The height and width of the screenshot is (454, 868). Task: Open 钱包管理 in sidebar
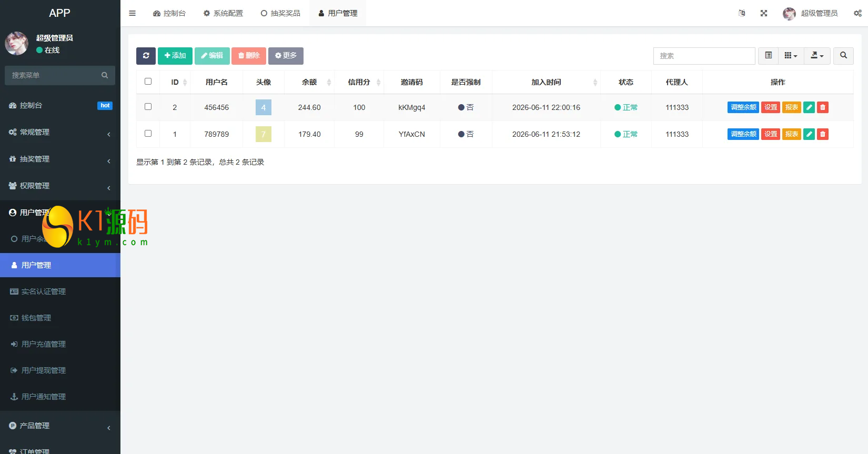point(60,318)
